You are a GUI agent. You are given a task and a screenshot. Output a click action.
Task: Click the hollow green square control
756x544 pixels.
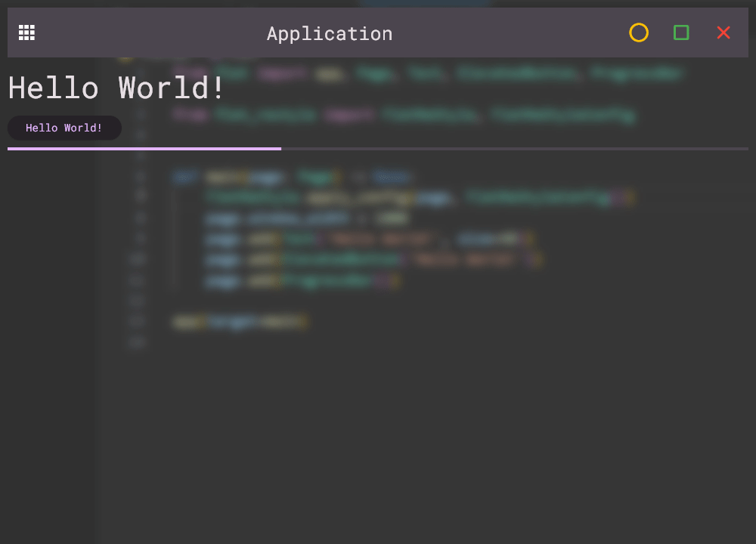(680, 32)
